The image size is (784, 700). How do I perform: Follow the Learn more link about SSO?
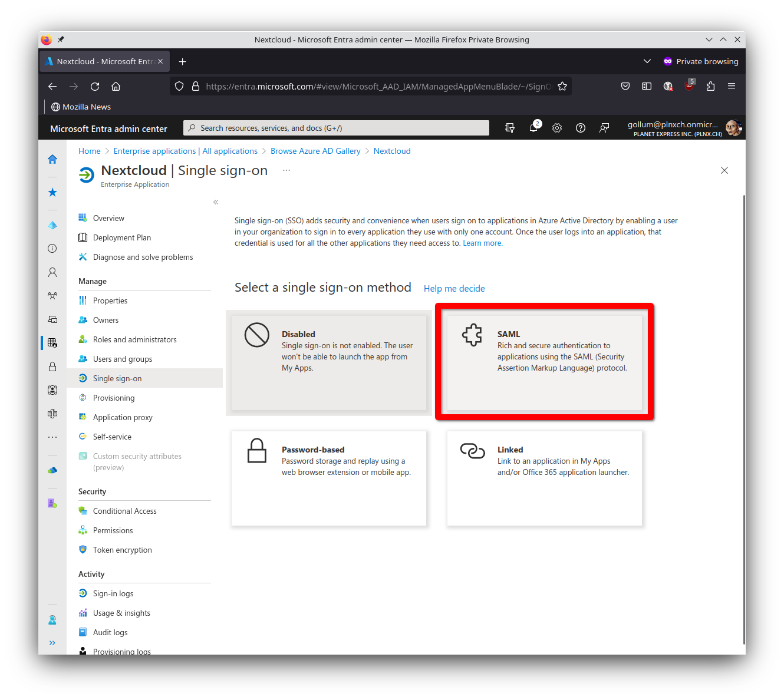(x=482, y=243)
